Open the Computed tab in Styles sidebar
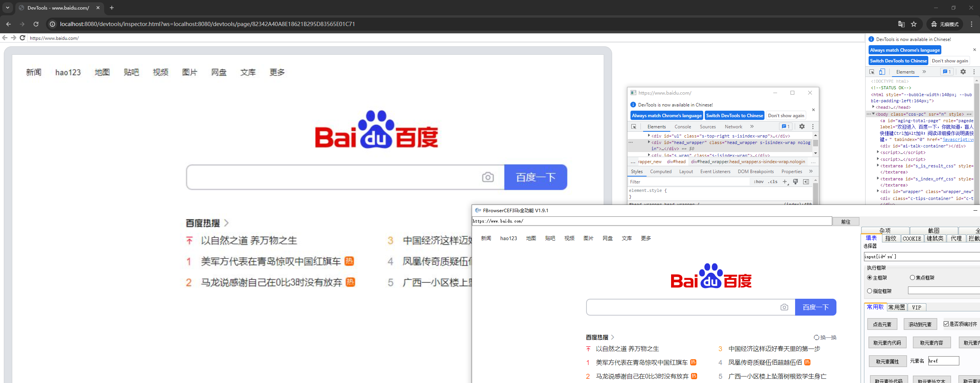 [x=661, y=172]
